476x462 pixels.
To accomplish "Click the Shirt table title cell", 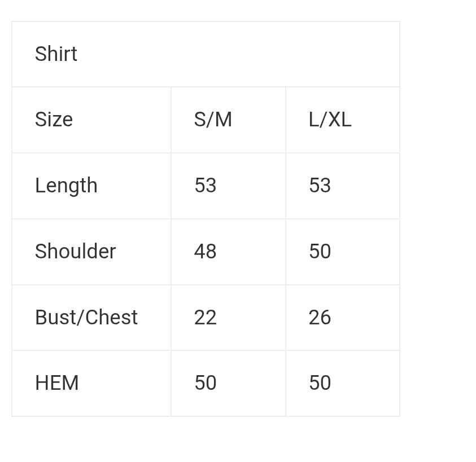I will [x=206, y=54].
